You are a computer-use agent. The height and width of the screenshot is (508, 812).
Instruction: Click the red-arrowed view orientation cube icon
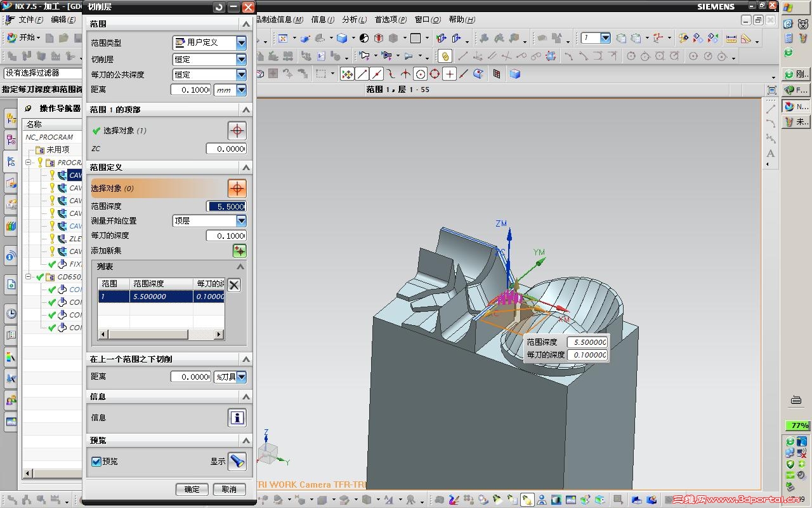(x=379, y=38)
